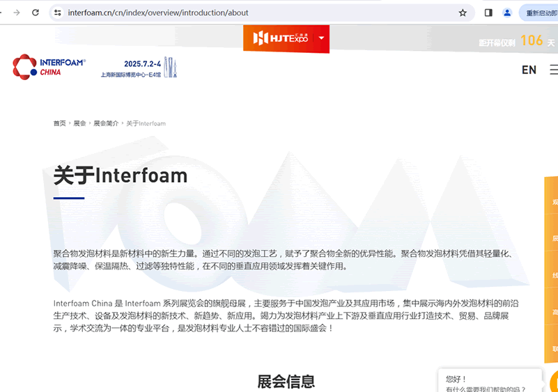Click the 106 days countdown text
Viewport: 558px width, 392px height.
pos(516,41)
